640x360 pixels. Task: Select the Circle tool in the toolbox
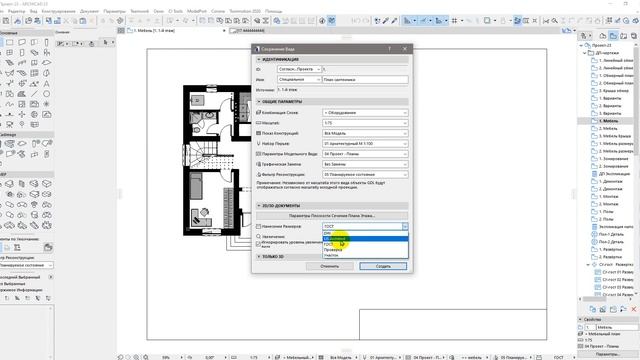pos(47,94)
